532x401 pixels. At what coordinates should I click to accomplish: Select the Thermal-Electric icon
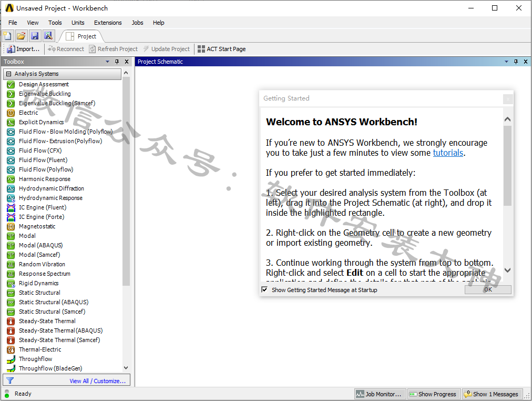(11, 349)
